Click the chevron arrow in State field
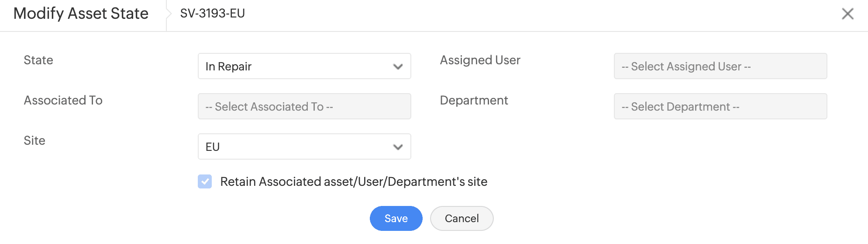This screenshot has height=244, width=868. click(x=398, y=67)
